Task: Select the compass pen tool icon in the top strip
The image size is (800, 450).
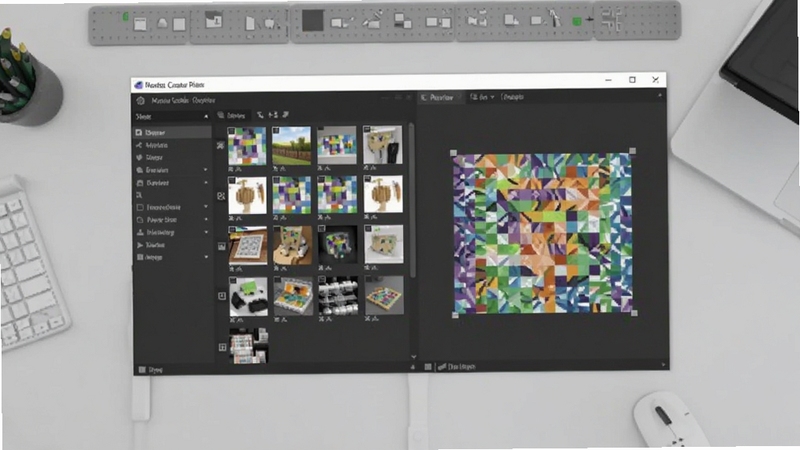Action: (x=554, y=19)
